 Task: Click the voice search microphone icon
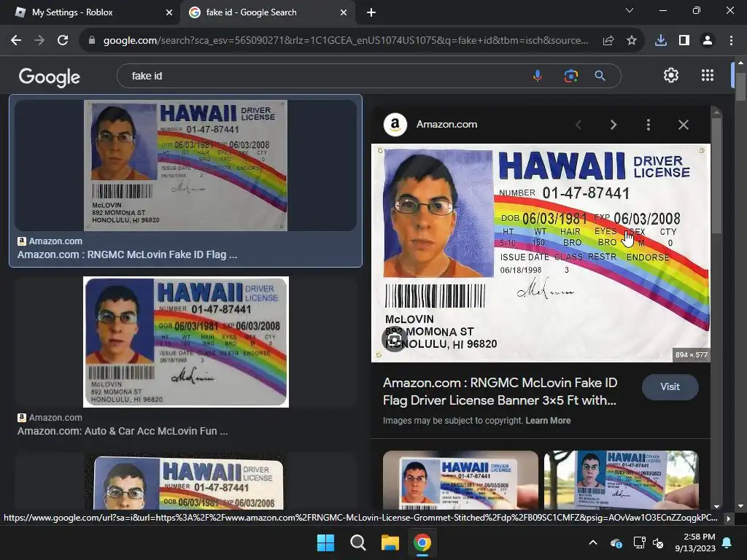click(538, 76)
